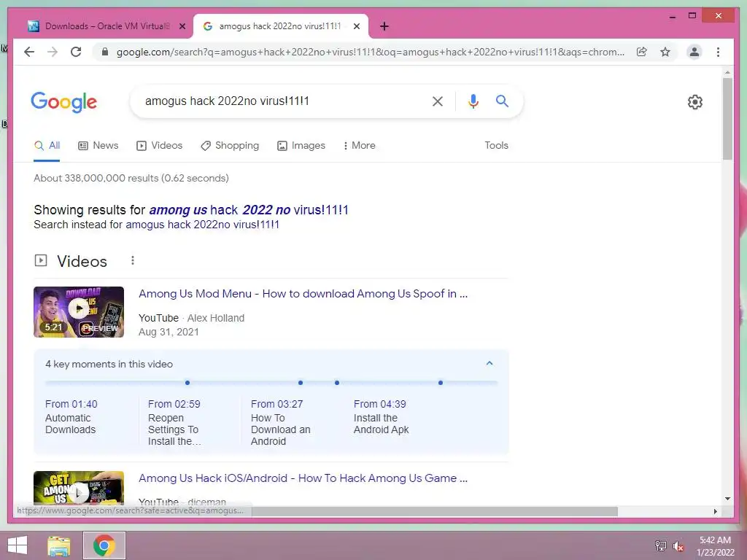This screenshot has width=747, height=560.
Task: Open Among Us Mod Menu video link
Action: pos(303,294)
